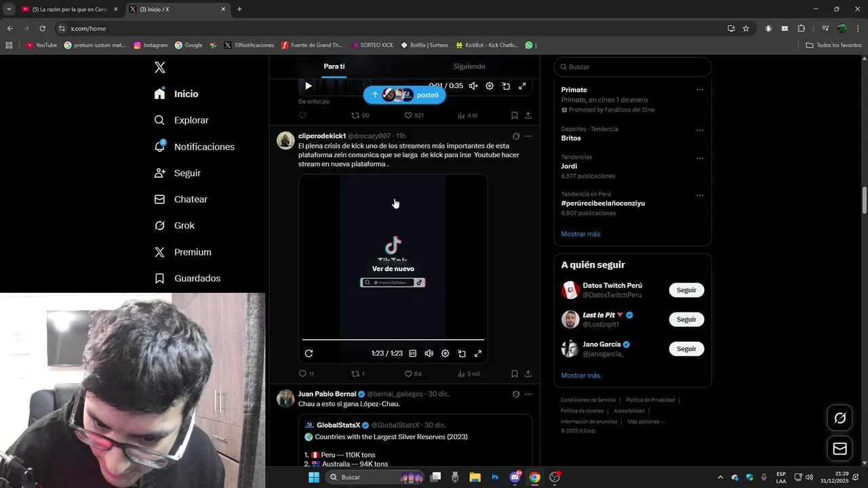
Task: Click the new posts 'posteó' pill
Action: (x=406, y=95)
